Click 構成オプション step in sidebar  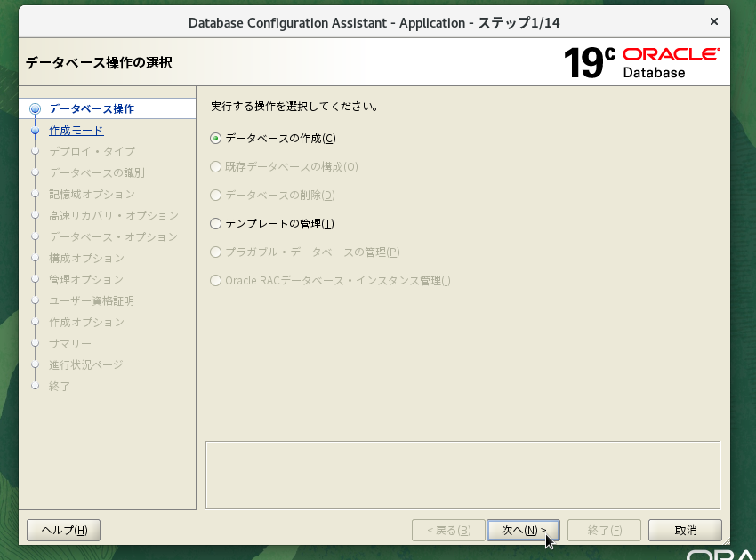(87, 259)
